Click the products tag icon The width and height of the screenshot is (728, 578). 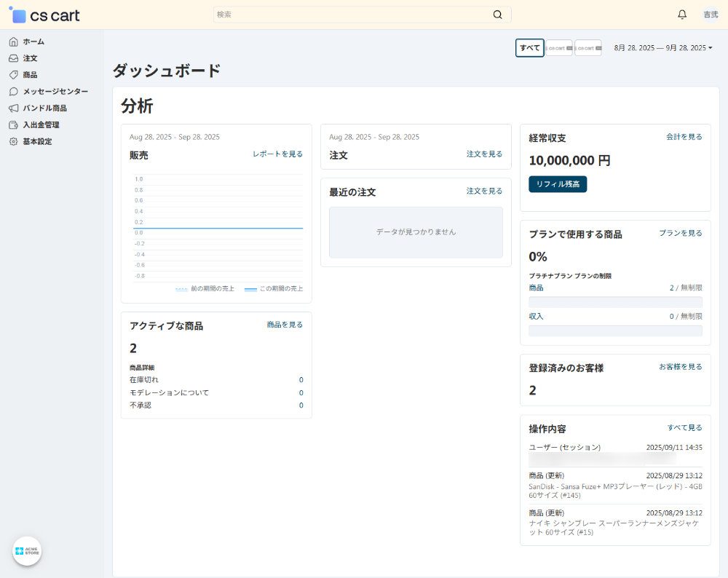pos(13,75)
